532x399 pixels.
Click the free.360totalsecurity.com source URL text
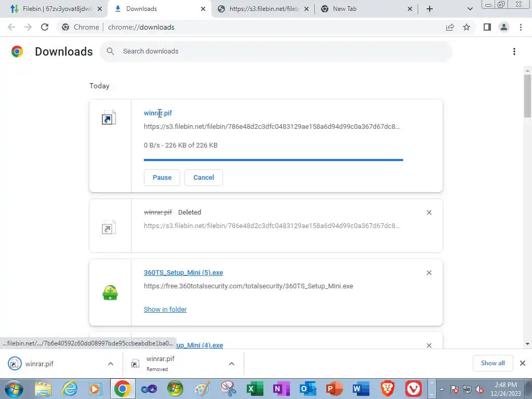248,286
